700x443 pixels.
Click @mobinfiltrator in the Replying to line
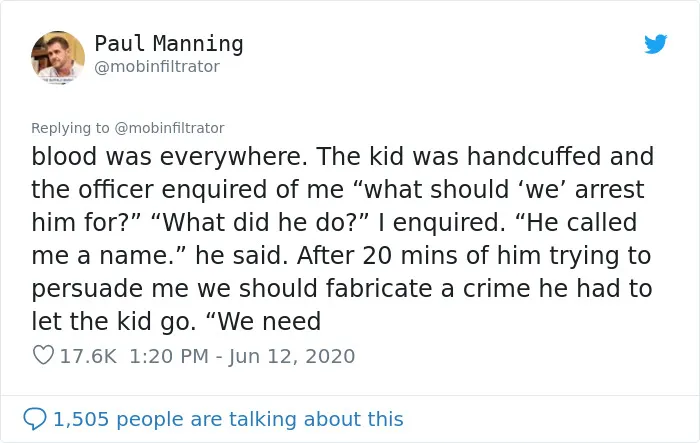(169, 128)
